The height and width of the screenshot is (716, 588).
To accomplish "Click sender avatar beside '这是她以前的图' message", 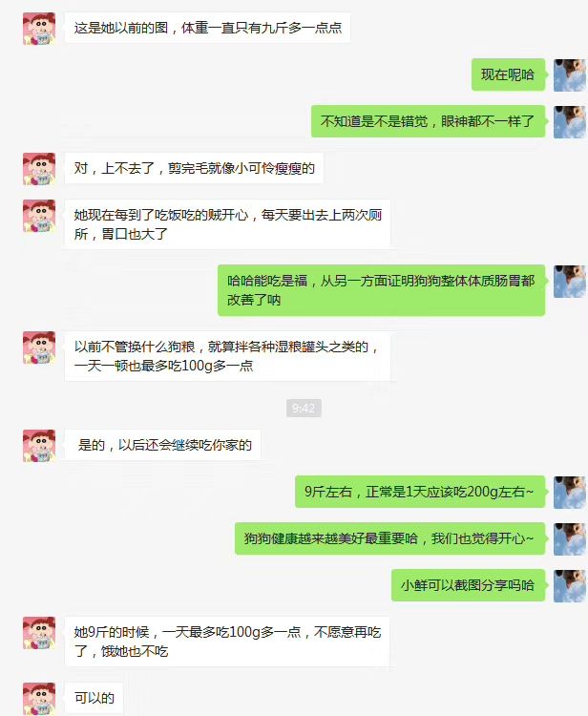I will point(39,29).
